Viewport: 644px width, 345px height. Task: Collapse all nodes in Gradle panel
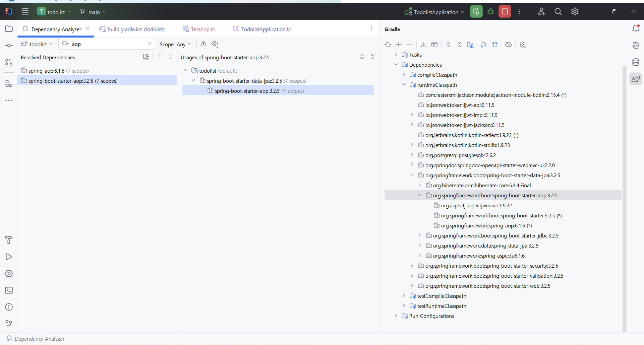459,45
